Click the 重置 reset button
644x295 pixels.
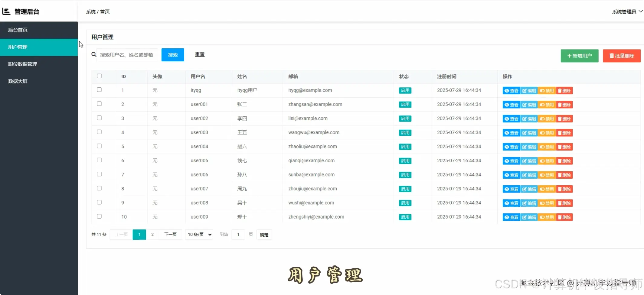click(200, 54)
